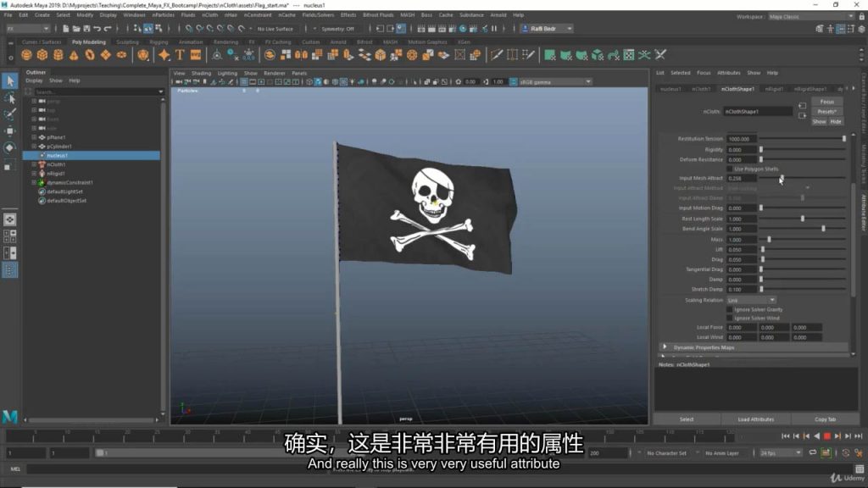The height and width of the screenshot is (488, 868).
Task: Click the input connection icon beside nCloth name
Action: pos(802,105)
